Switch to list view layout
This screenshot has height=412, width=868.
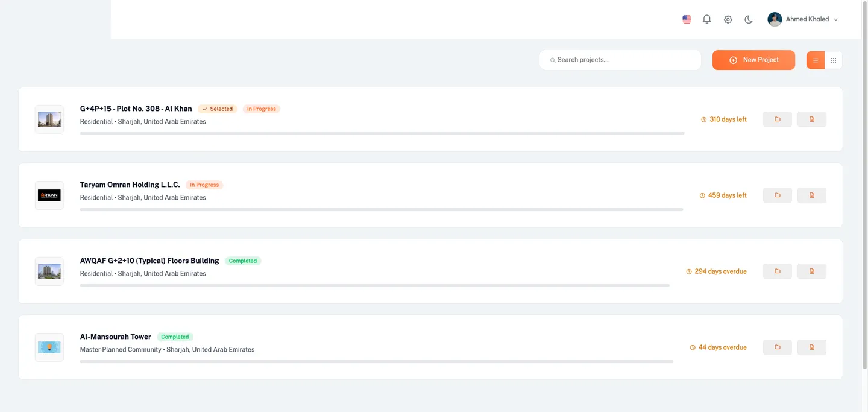pos(815,60)
